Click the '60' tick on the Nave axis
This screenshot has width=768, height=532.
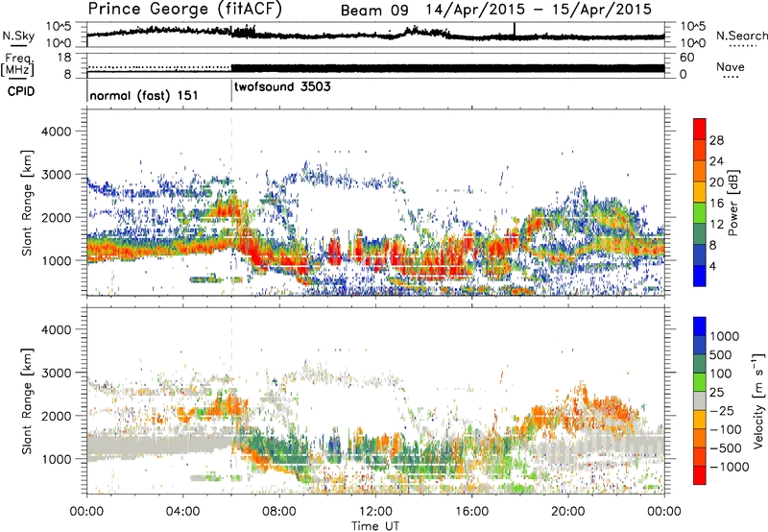pos(686,58)
